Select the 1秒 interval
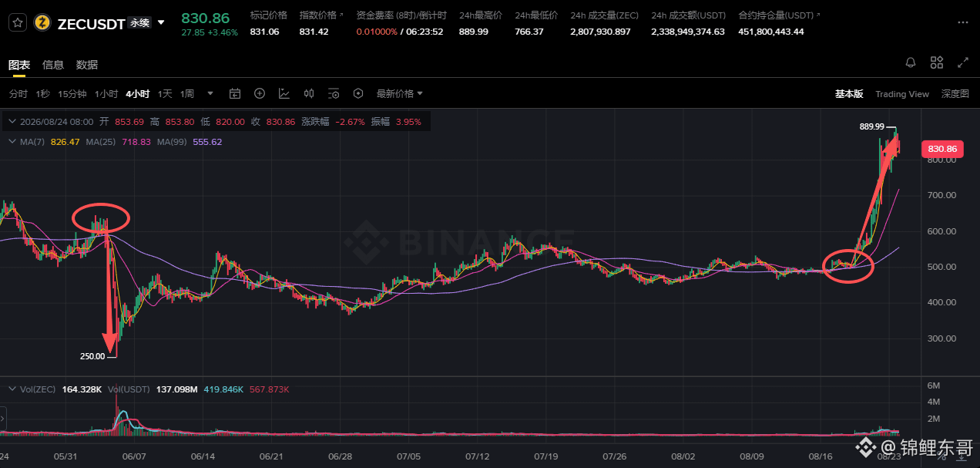Screen dimensions: 980x468 coord(42,94)
